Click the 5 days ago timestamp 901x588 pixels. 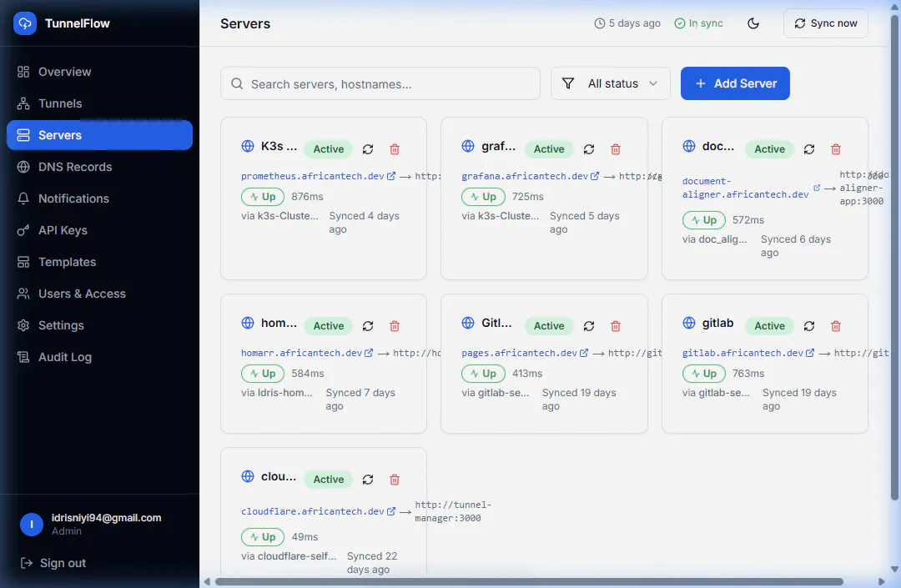click(627, 23)
